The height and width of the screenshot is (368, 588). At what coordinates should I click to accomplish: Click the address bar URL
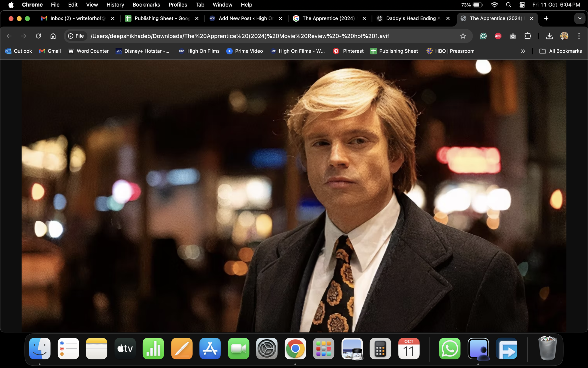240,36
